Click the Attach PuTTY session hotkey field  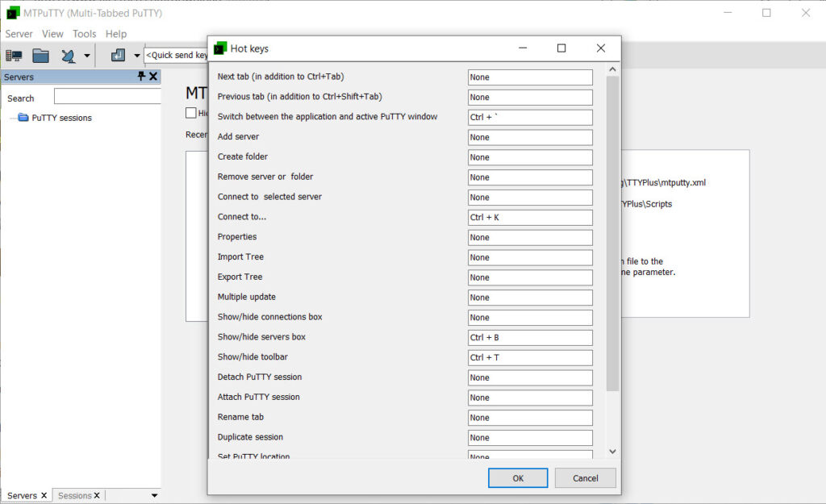pyautogui.click(x=530, y=398)
